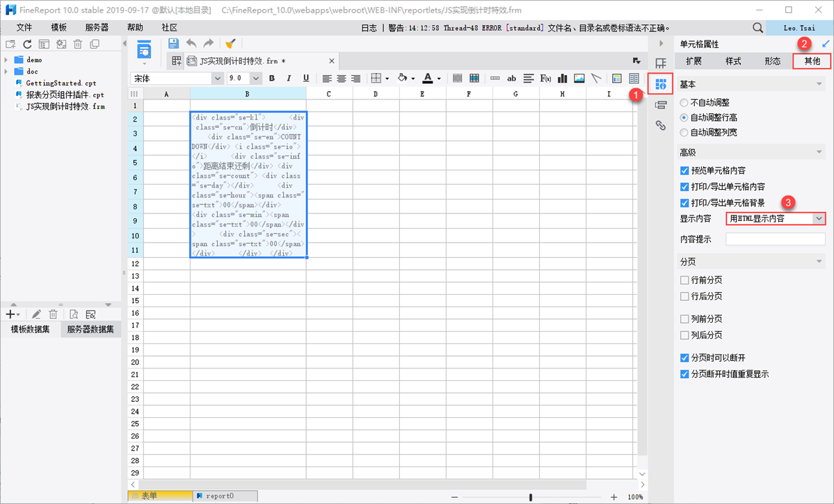
Task: Click the merge cells icon
Action: tap(457, 78)
